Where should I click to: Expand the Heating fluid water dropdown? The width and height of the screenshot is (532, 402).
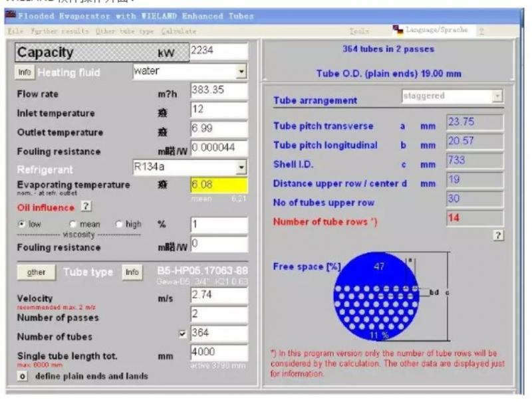point(241,72)
